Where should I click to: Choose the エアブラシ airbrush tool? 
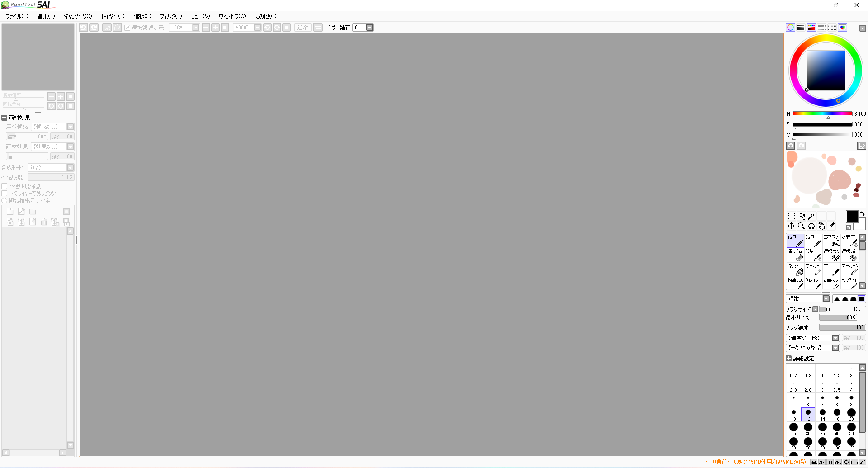(831, 241)
